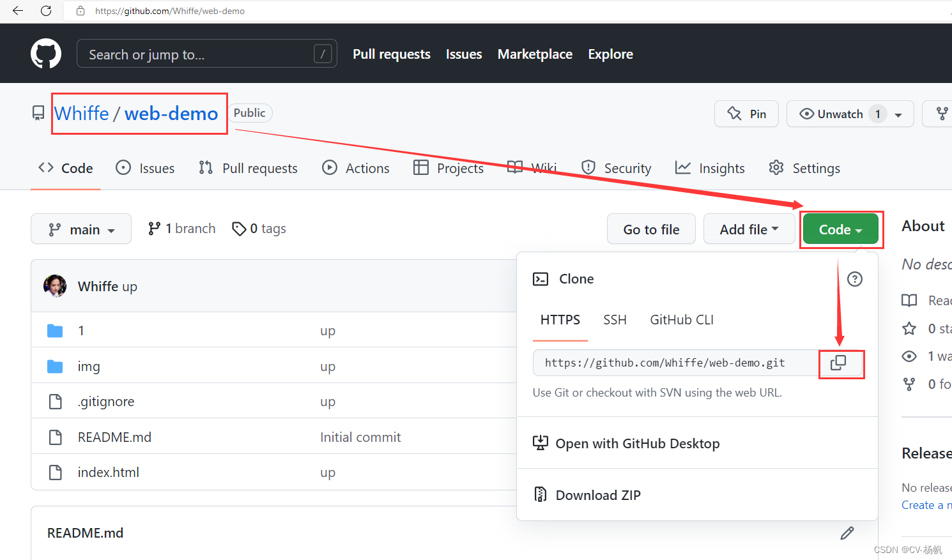Click file icon next to .gitignore
This screenshot has width=952, height=560.
pyautogui.click(x=56, y=402)
